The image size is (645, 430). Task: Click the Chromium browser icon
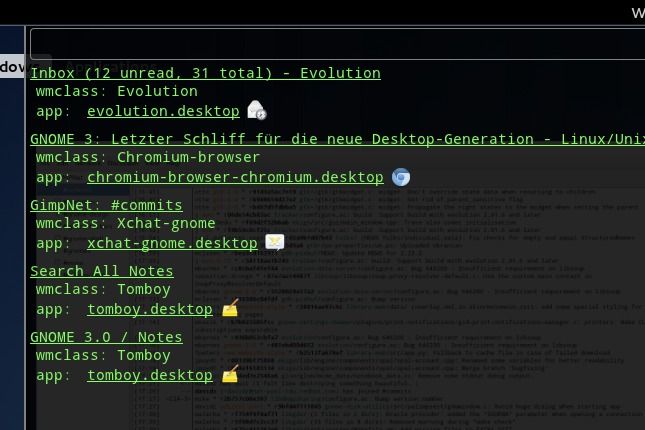click(x=401, y=177)
